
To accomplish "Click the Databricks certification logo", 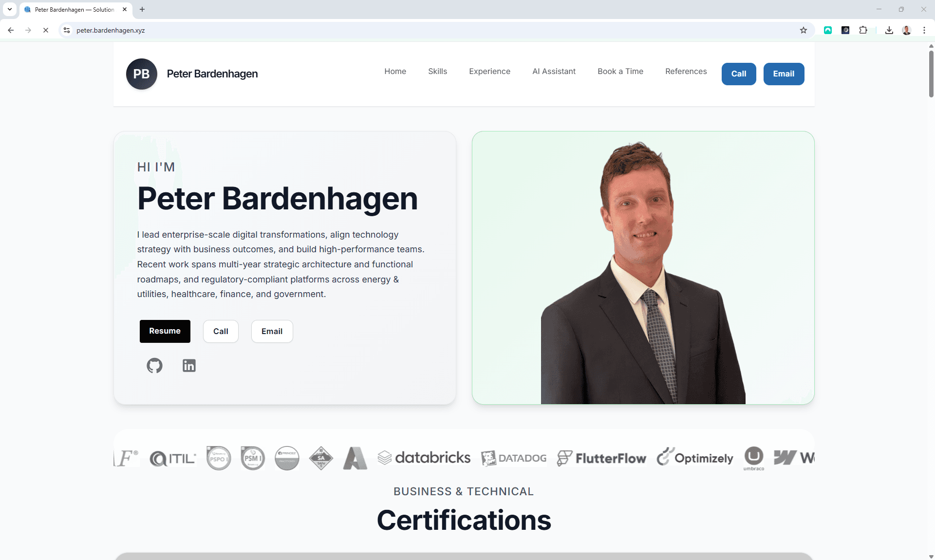I will [x=424, y=457].
